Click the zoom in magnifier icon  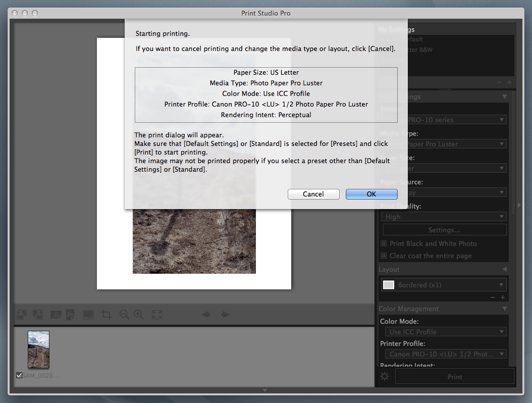pos(139,315)
